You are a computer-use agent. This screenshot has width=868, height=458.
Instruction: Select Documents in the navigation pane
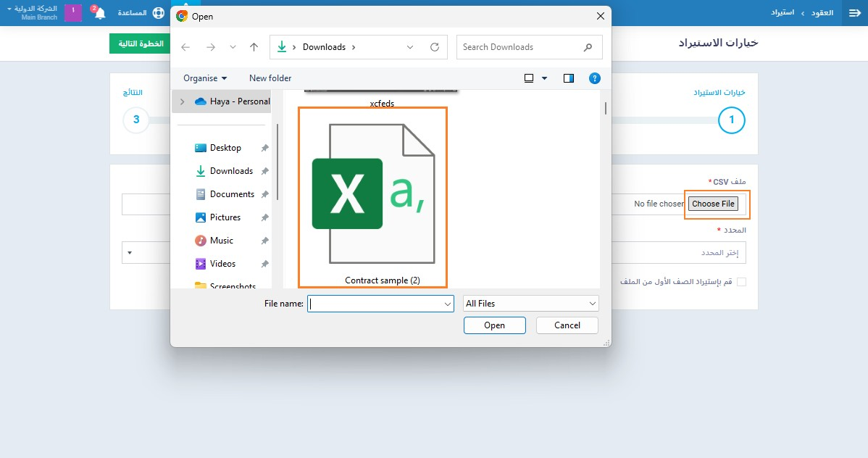(x=232, y=194)
